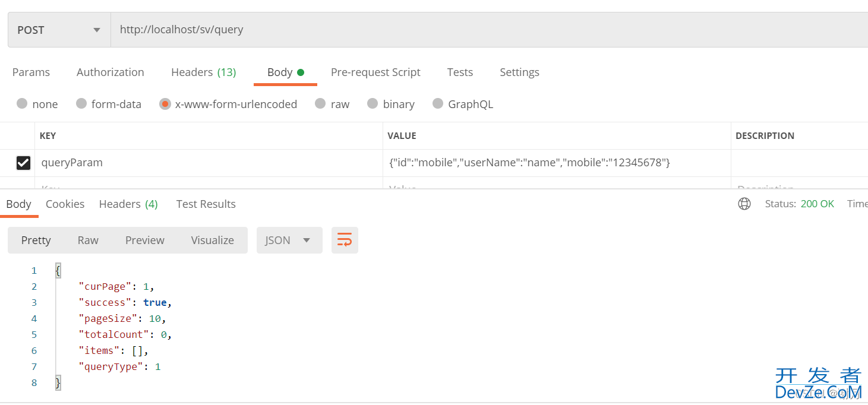The image size is (868, 405).
Task: Click the globe network icon beside Status
Action: tap(744, 204)
